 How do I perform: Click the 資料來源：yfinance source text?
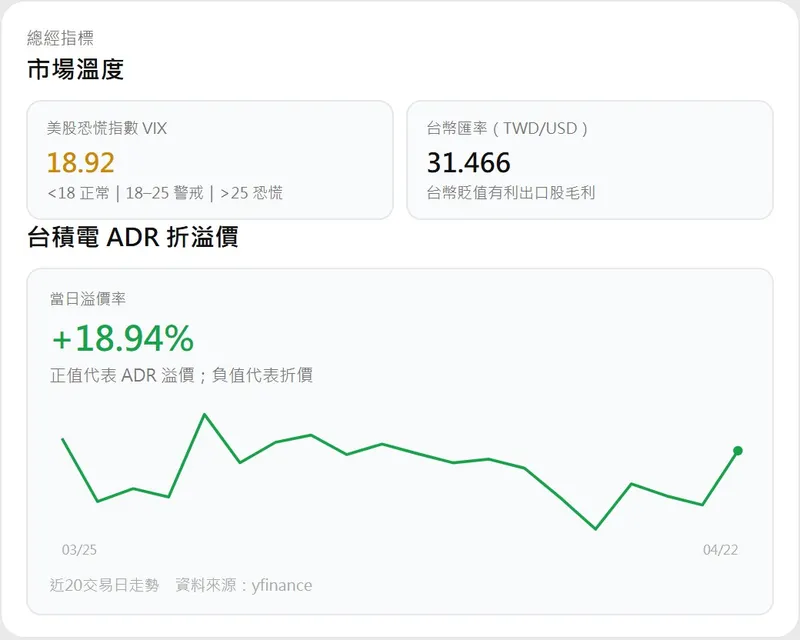pyautogui.click(x=244, y=585)
